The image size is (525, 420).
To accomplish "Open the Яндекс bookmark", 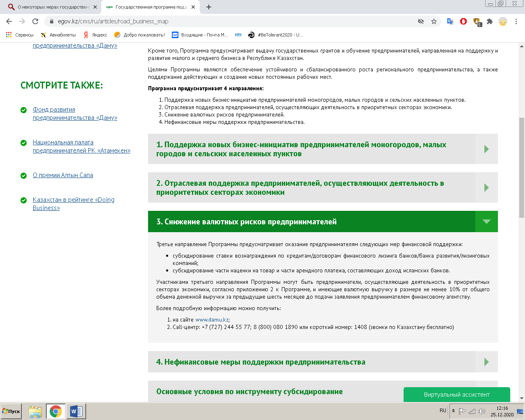I will click(x=95, y=35).
